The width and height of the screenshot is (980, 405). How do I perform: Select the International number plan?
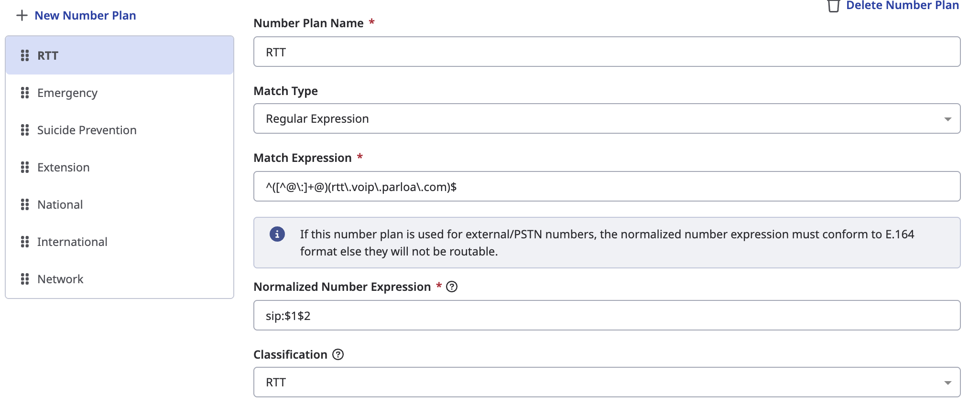pyautogui.click(x=72, y=242)
